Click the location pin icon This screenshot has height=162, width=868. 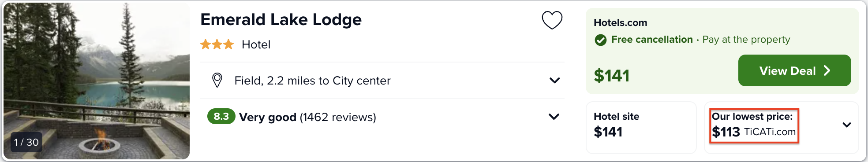coord(217,80)
